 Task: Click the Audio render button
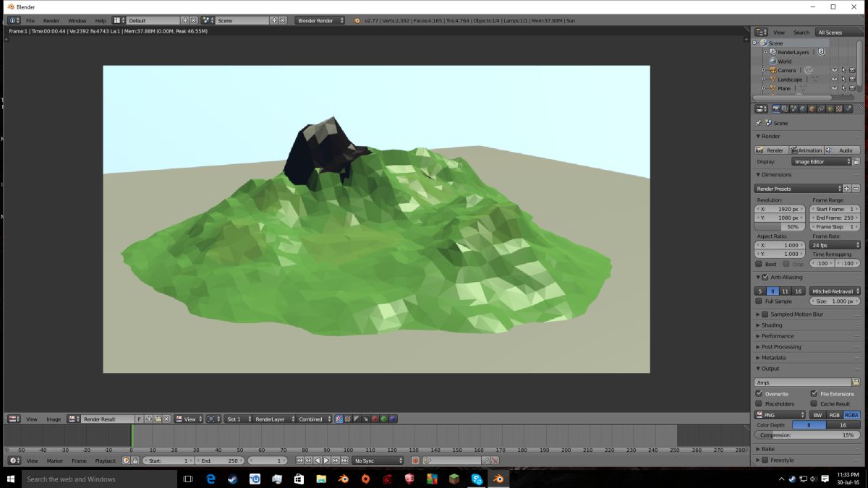click(843, 150)
